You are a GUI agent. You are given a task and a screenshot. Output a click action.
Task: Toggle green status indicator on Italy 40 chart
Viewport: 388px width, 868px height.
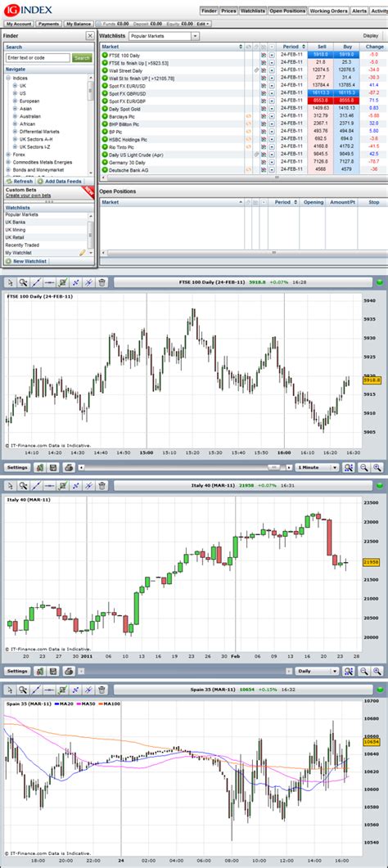pyautogui.click(x=379, y=485)
